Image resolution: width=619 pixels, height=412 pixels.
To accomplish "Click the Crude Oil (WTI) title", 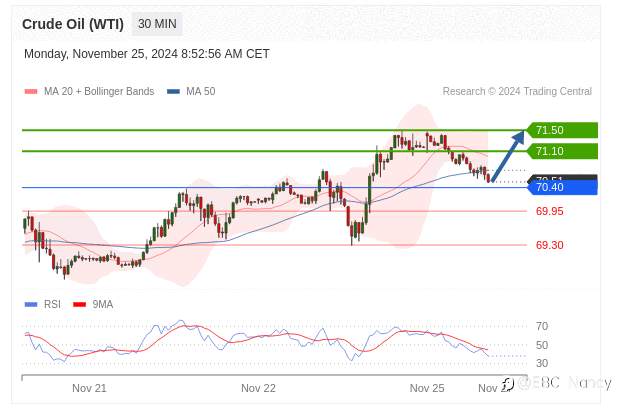I will pyautogui.click(x=73, y=24).
